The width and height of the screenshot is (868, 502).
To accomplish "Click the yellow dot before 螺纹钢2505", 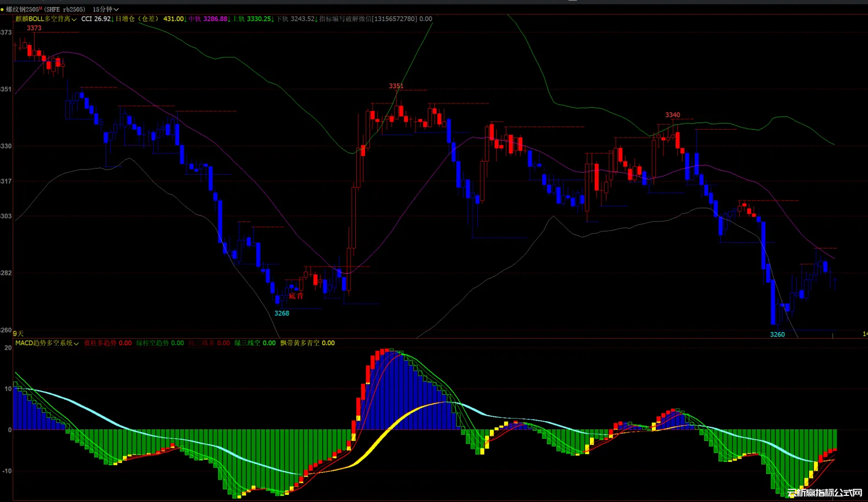I will coord(2,9).
